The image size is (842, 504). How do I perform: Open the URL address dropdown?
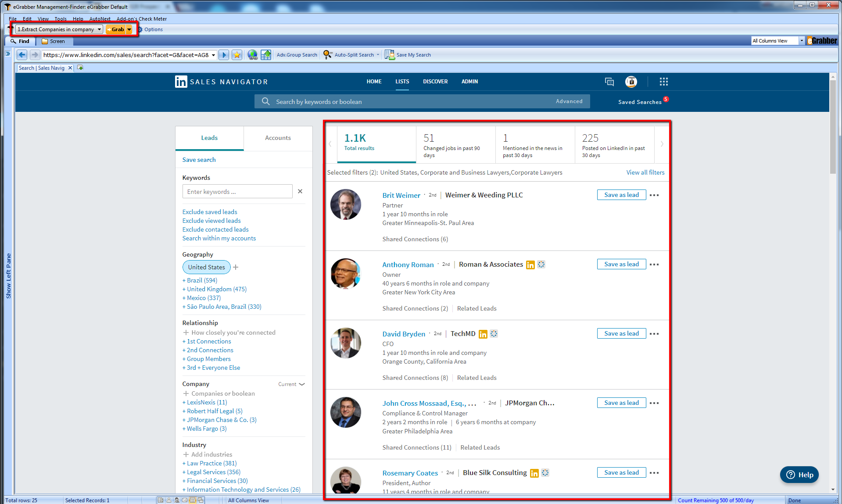(x=213, y=55)
